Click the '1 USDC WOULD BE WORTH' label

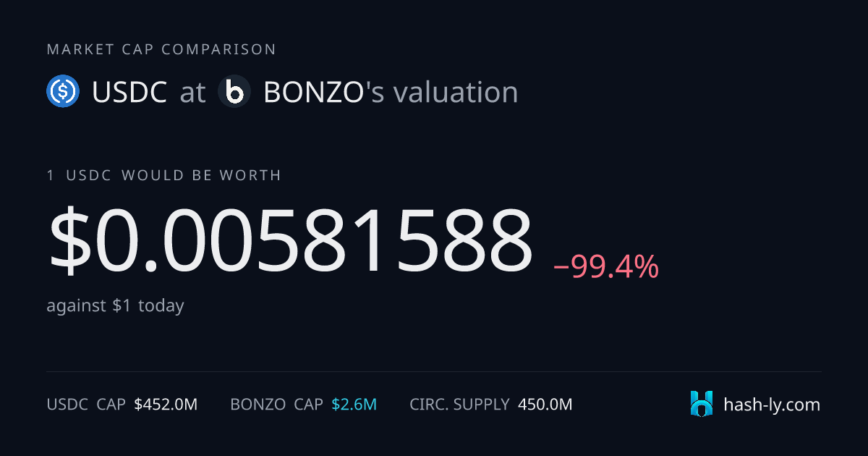click(x=164, y=175)
